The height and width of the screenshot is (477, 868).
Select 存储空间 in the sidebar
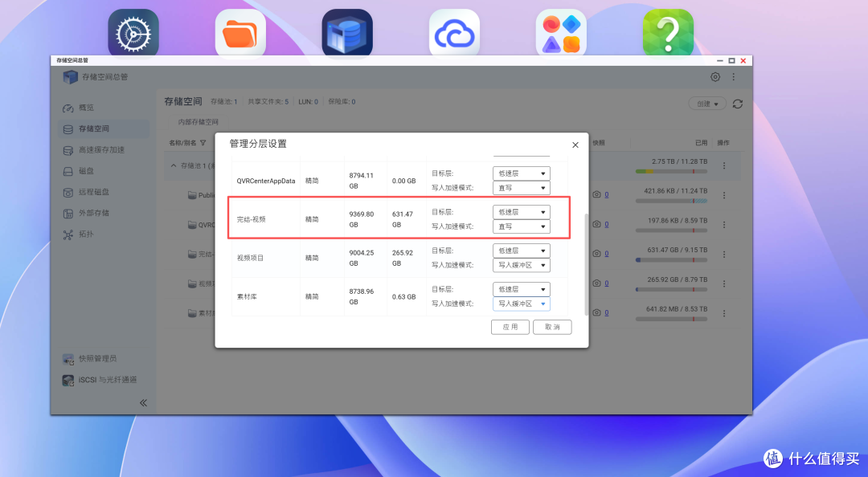[x=104, y=129]
